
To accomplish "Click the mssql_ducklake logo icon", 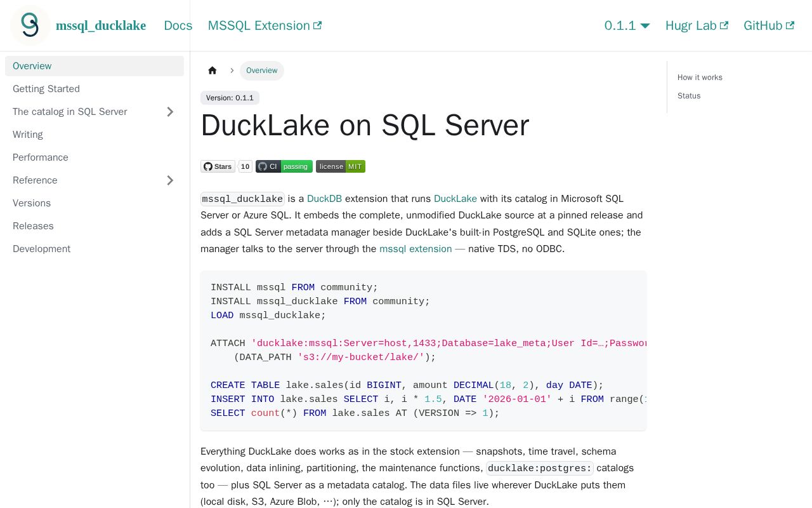I will (30, 25).
